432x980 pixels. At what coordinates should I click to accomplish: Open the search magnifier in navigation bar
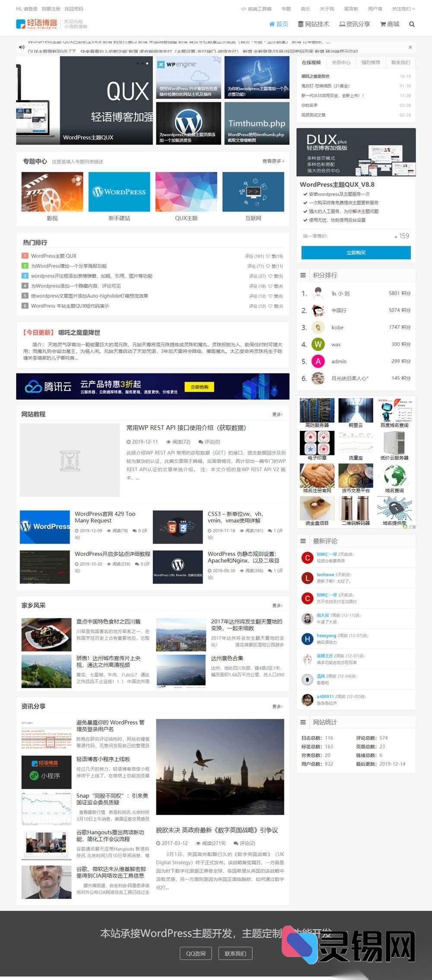click(412, 24)
